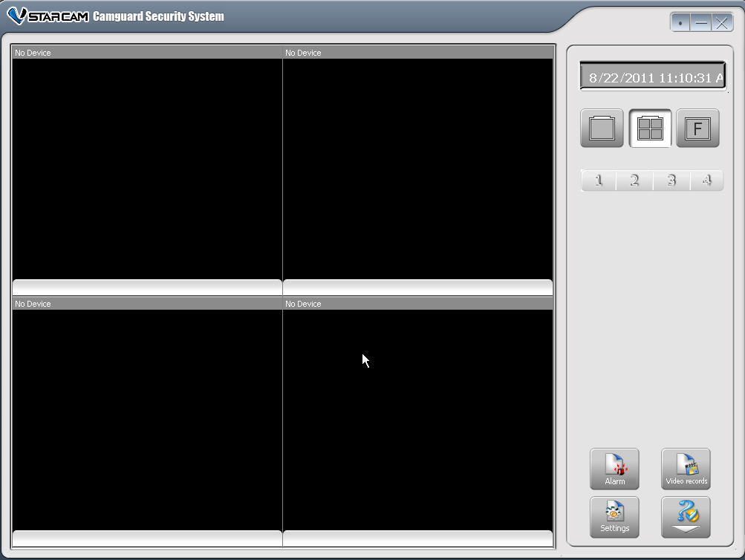Select the top-right No Device pane
The height and width of the screenshot is (560, 745).
(x=417, y=167)
